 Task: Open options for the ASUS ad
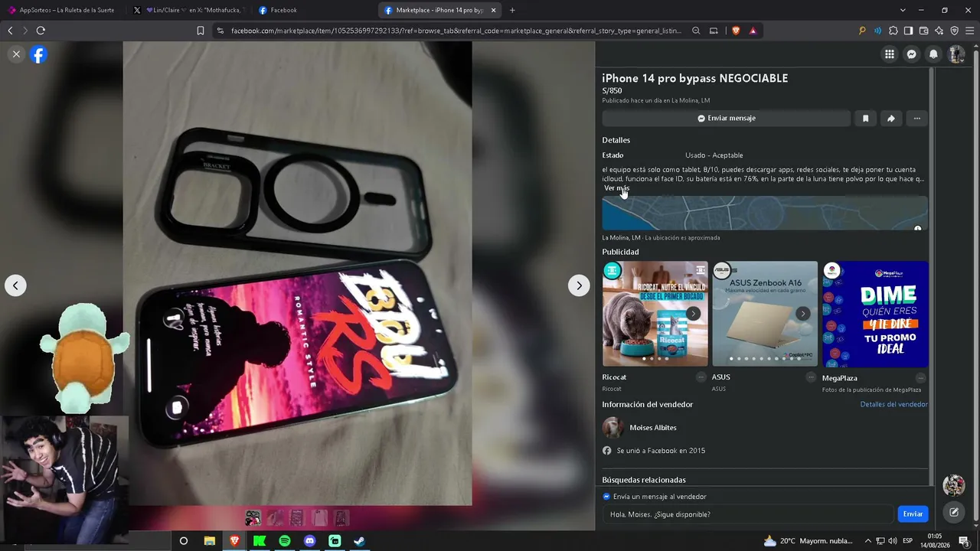811,377
